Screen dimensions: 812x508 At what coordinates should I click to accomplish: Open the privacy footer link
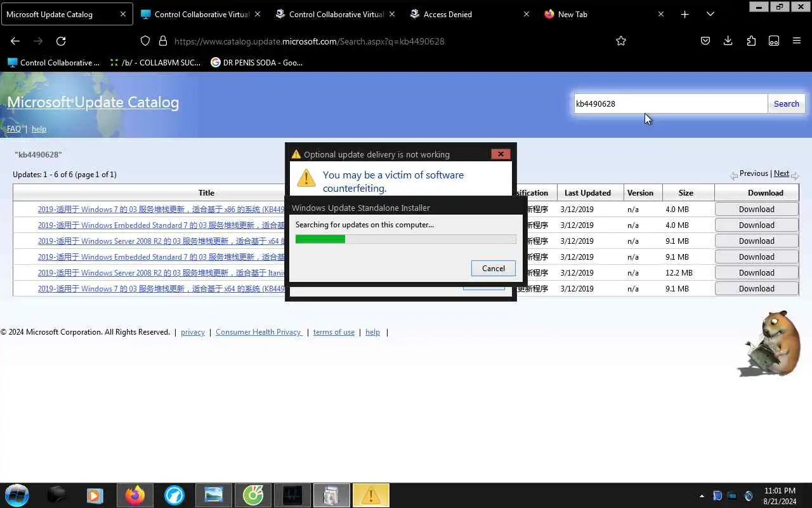[193, 331]
